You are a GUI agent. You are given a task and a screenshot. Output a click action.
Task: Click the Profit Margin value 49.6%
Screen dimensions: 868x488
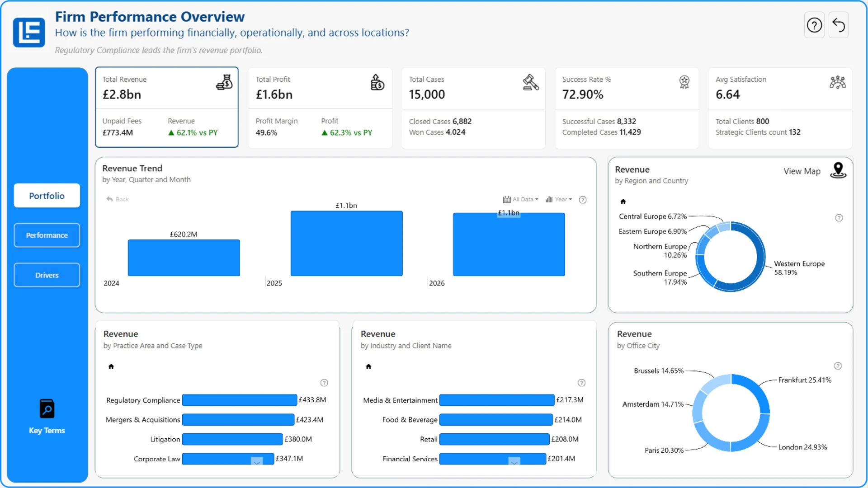point(267,133)
